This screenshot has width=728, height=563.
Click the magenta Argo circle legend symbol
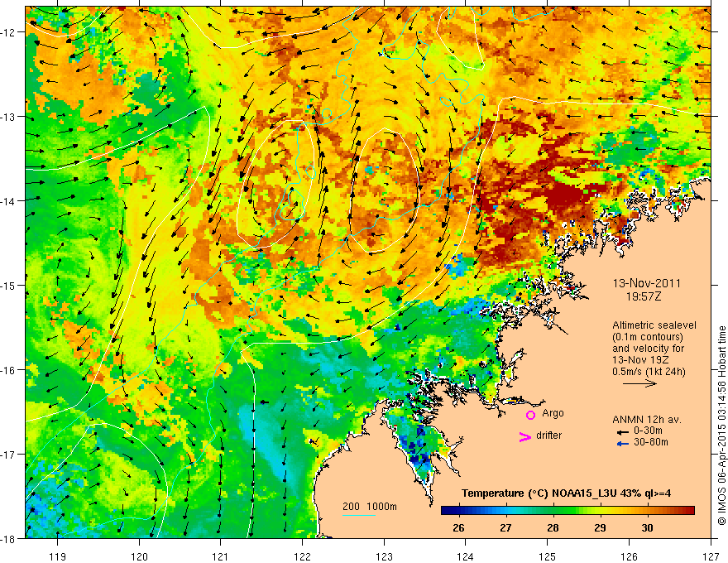[530, 415]
